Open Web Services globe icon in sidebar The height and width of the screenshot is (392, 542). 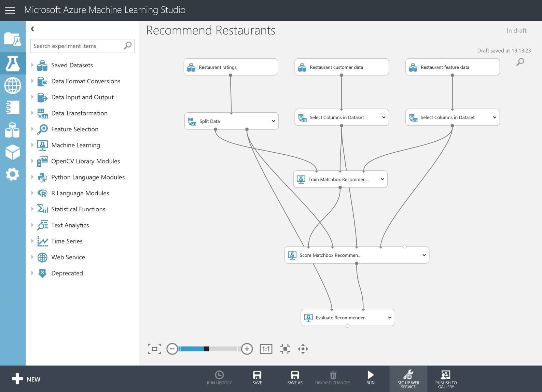point(13,85)
